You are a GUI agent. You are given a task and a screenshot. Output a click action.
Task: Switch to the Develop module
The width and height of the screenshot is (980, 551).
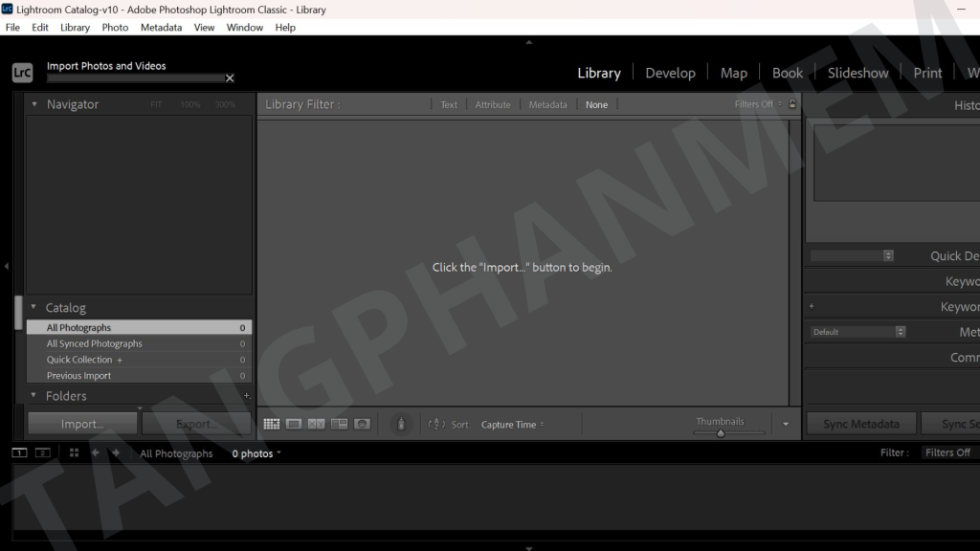pyautogui.click(x=670, y=73)
